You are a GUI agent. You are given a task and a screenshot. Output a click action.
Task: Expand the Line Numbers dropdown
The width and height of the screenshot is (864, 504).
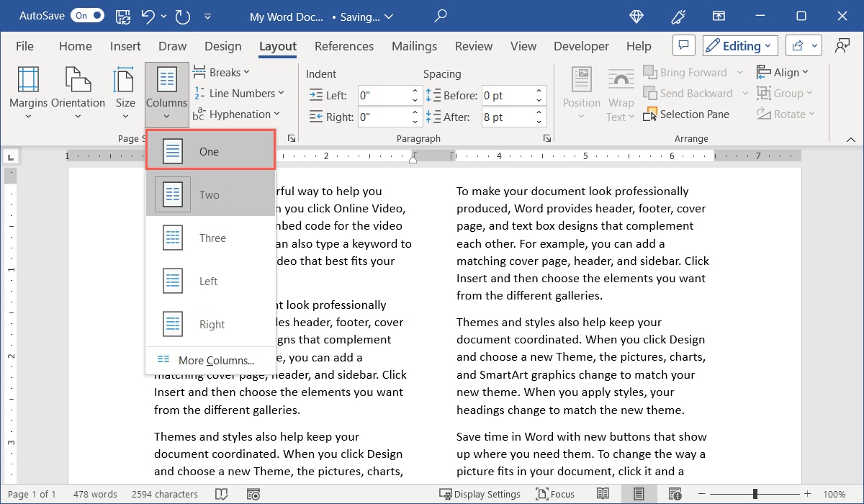click(x=239, y=94)
